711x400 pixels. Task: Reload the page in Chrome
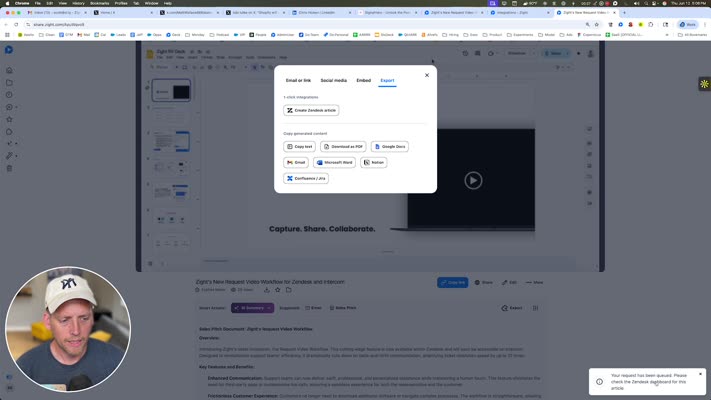tap(16, 24)
